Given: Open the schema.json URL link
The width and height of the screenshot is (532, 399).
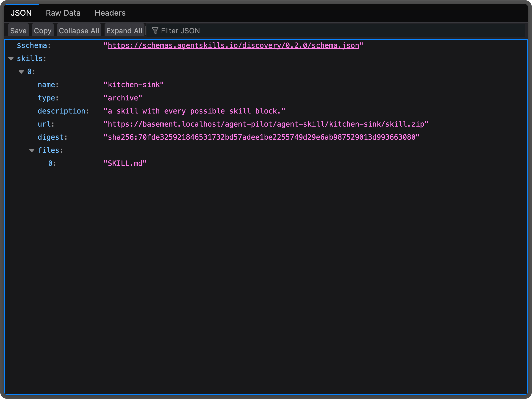Looking at the screenshot, I should click(233, 45).
